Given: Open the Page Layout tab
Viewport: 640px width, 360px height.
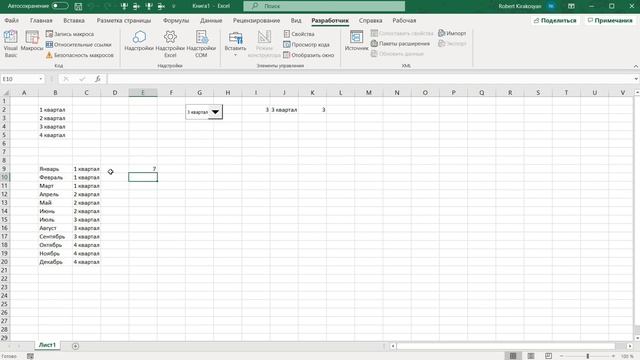Looking at the screenshot, I should coord(124,20).
